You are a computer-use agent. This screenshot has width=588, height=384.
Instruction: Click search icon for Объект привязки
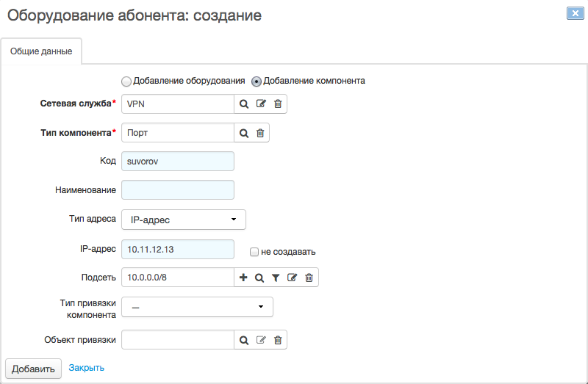click(244, 340)
